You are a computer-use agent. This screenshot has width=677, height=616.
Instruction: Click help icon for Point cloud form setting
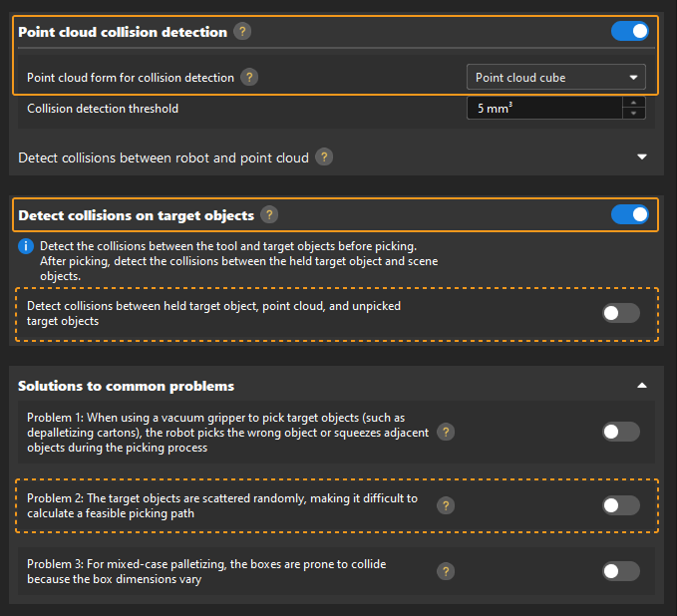point(249,77)
